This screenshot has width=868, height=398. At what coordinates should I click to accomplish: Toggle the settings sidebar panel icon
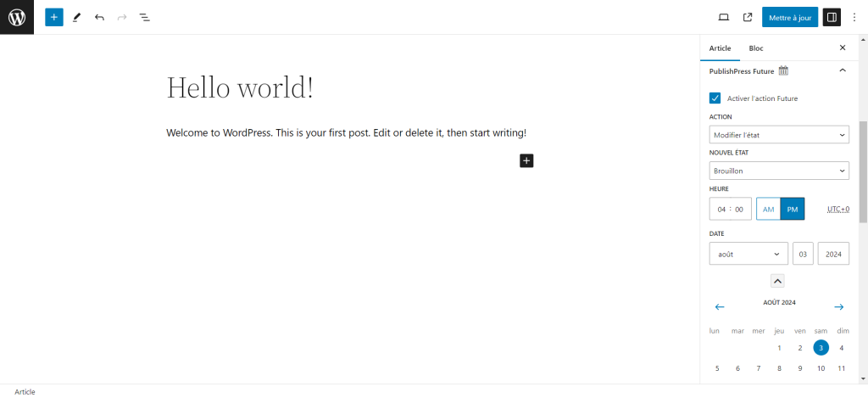pos(832,17)
